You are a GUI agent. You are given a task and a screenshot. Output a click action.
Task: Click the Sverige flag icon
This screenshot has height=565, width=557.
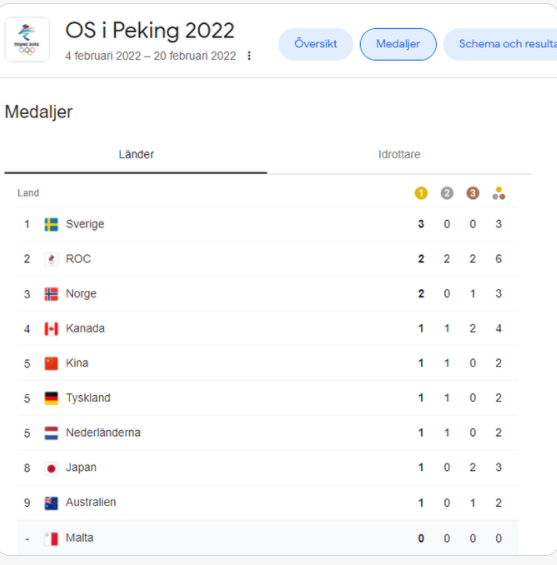(51, 224)
